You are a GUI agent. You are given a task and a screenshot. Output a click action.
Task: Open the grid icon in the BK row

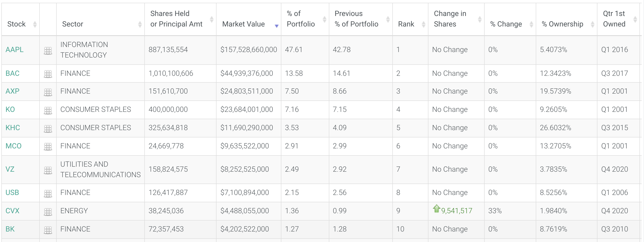click(48, 230)
